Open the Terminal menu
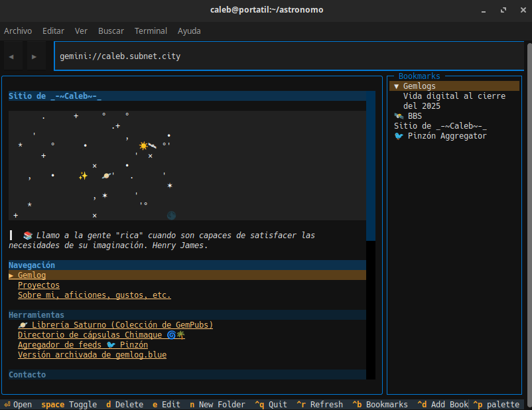This screenshot has height=410, width=532. [x=151, y=31]
